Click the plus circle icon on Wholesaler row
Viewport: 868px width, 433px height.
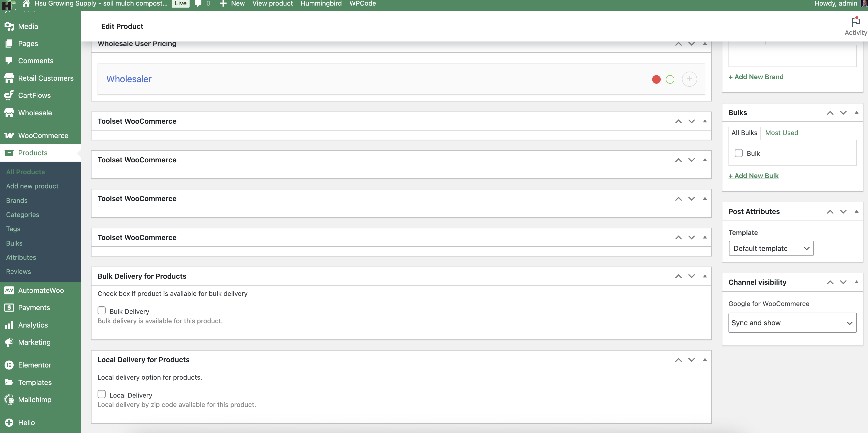pos(689,79)
